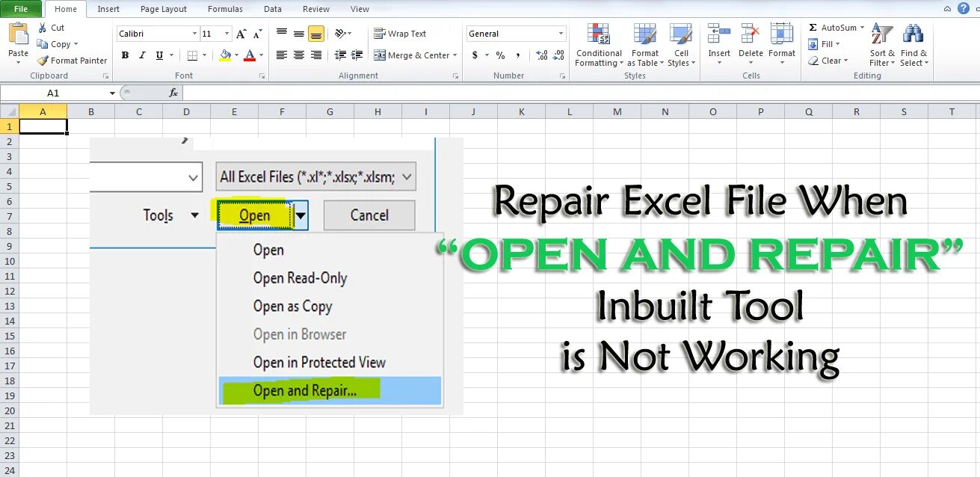Screen dimensions: 980x477
Task: Toggle Align Text Right
Action: (x=316, y=55)
